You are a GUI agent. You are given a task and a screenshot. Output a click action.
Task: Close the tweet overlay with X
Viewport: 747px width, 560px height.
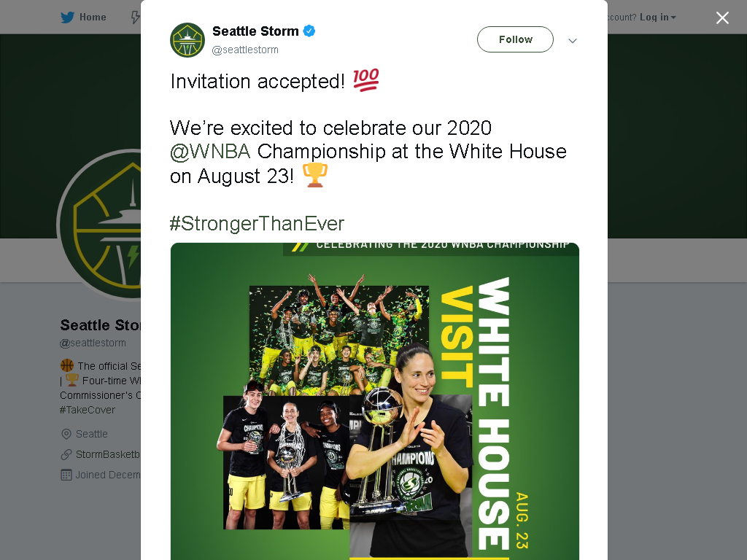pos(722,17)
